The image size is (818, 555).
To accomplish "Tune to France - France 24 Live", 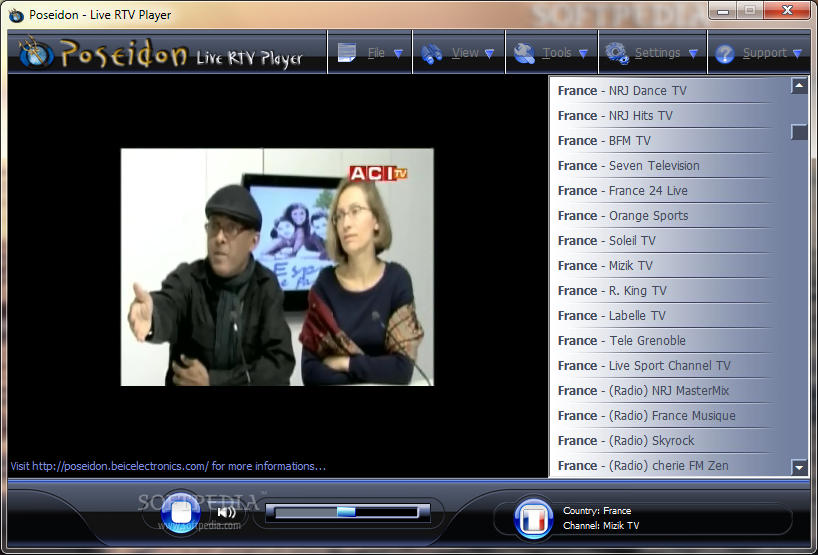I will pyautogui.click(x=666, y=191).
